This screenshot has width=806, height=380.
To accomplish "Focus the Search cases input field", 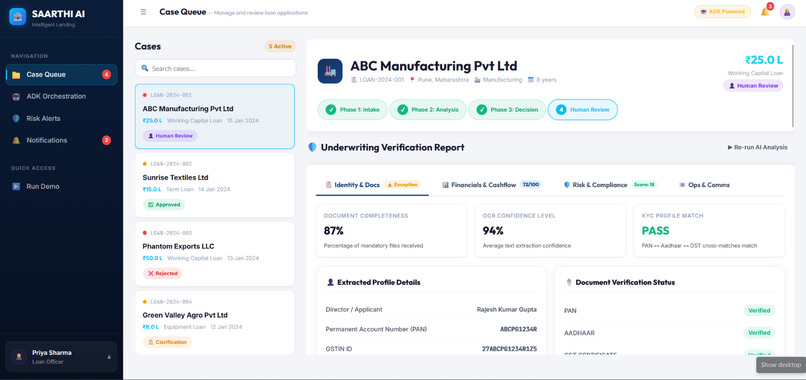I will (215, 68).
